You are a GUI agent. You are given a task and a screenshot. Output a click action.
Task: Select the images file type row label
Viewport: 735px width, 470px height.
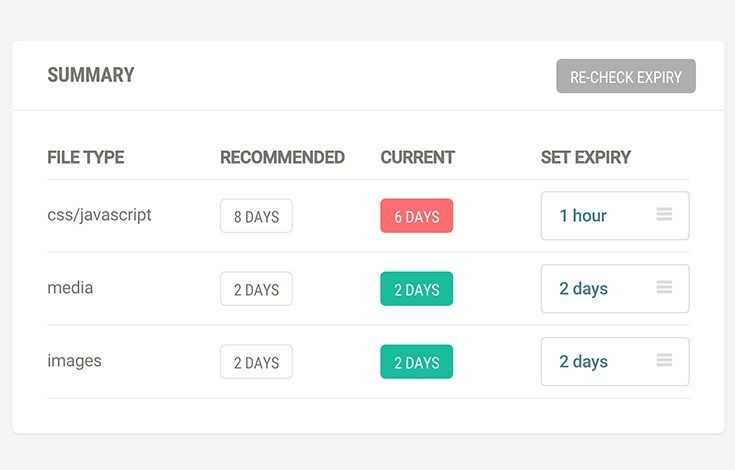point(75,361)
